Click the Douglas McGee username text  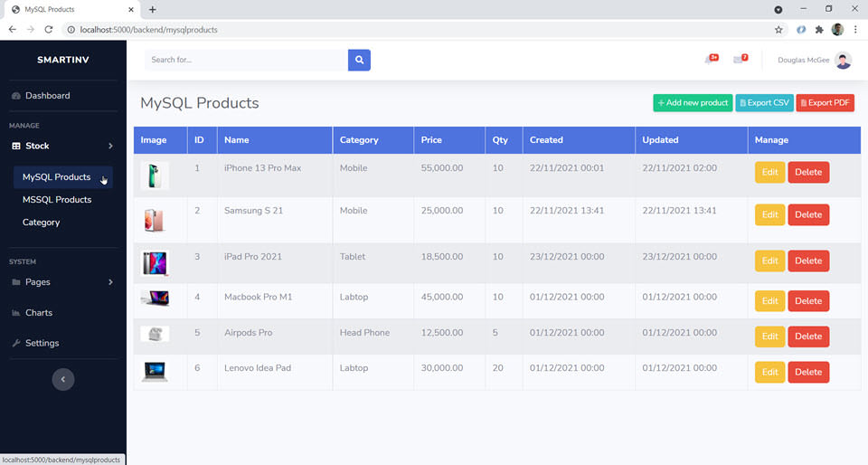pyautogui.click(x=803, y=60)
